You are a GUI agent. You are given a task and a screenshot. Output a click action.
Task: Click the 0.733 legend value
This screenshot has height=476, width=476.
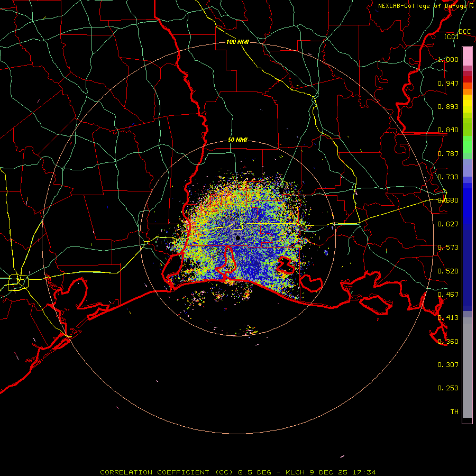[x=448, y=177]
